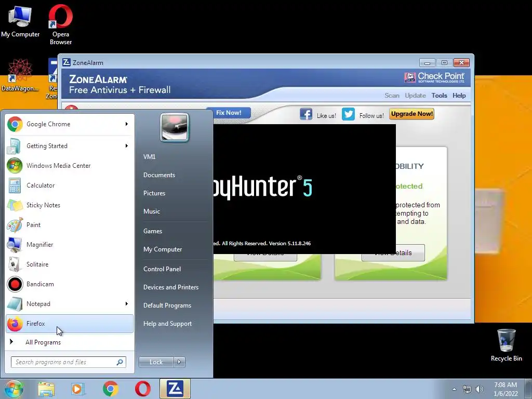Open Google Chrome from Start menu
Image resolution: width=532 pixels, height=399 pixels.
[x=69, y=124]
